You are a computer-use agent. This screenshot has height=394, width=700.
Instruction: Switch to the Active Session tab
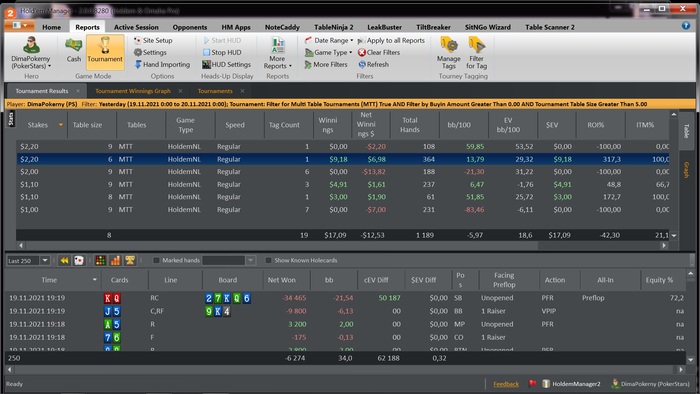click(x=136, y=27)
